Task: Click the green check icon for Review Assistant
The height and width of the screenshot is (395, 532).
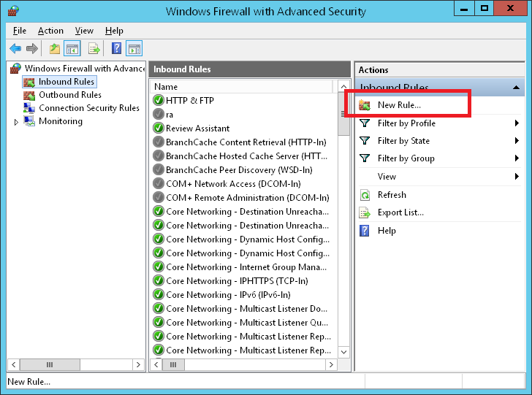Action: (x=159, y=129)
